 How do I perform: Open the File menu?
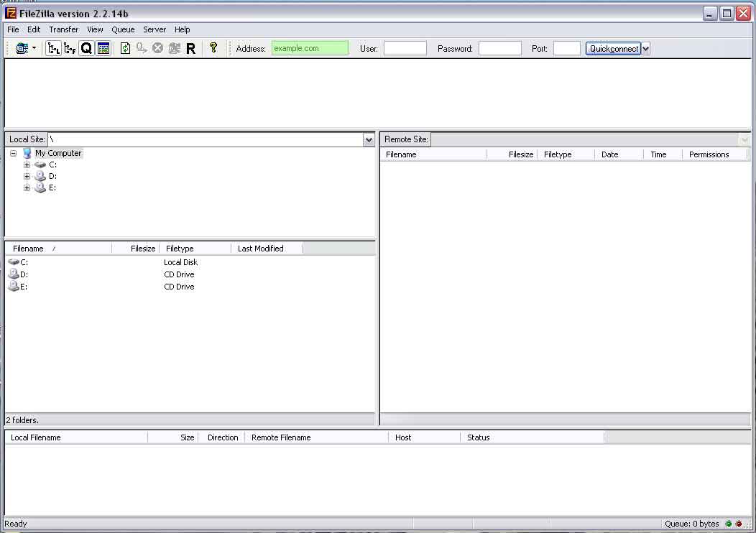pyautogui.click(x=13, y=29)
